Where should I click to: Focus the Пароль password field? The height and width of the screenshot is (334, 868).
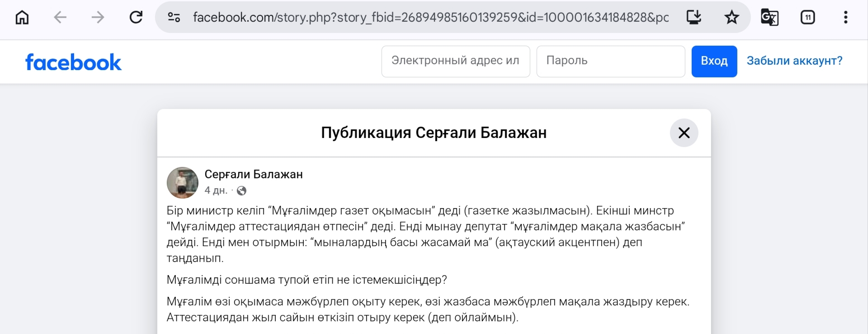[610, 61]
